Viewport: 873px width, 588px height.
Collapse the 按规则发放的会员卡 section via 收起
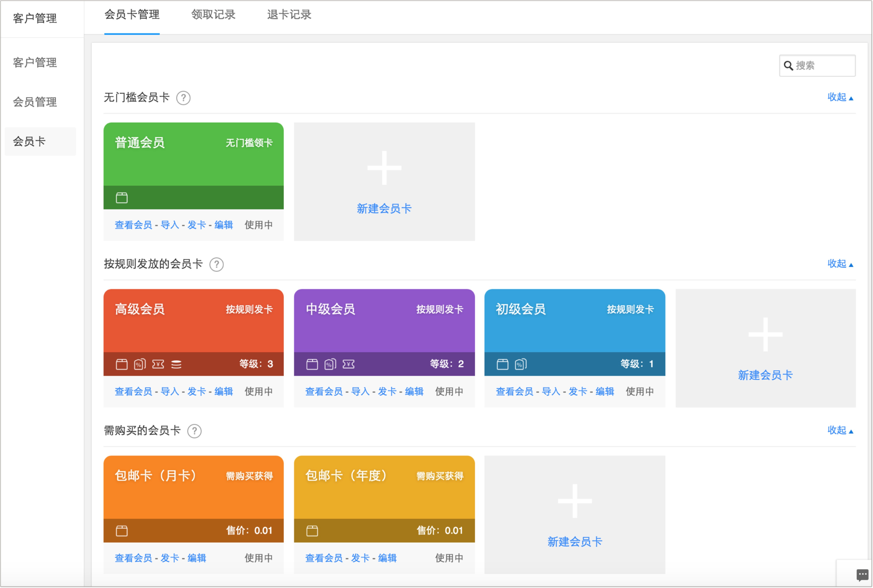pos(840,264)
